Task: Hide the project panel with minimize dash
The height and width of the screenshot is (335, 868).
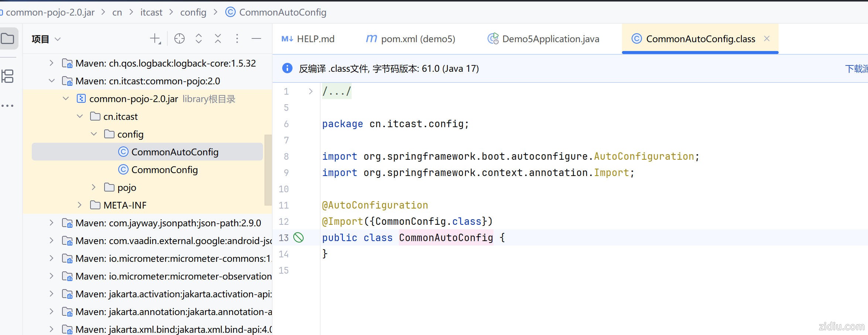Action: pos(256,39)
